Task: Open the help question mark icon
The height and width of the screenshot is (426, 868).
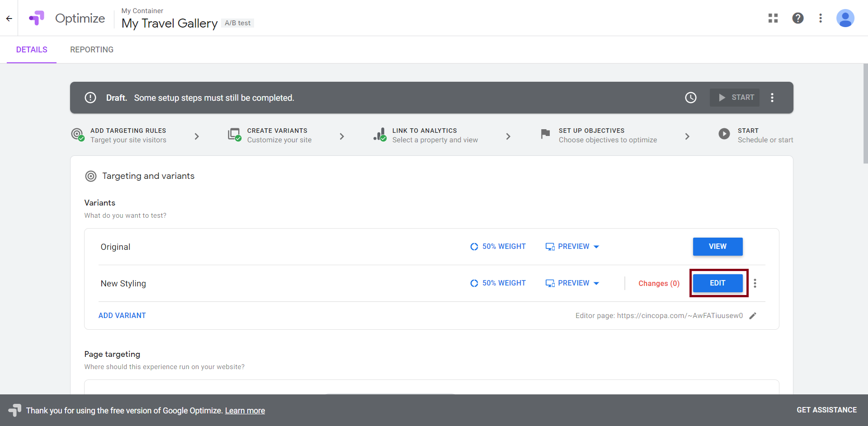Action: tap(798, 18)
